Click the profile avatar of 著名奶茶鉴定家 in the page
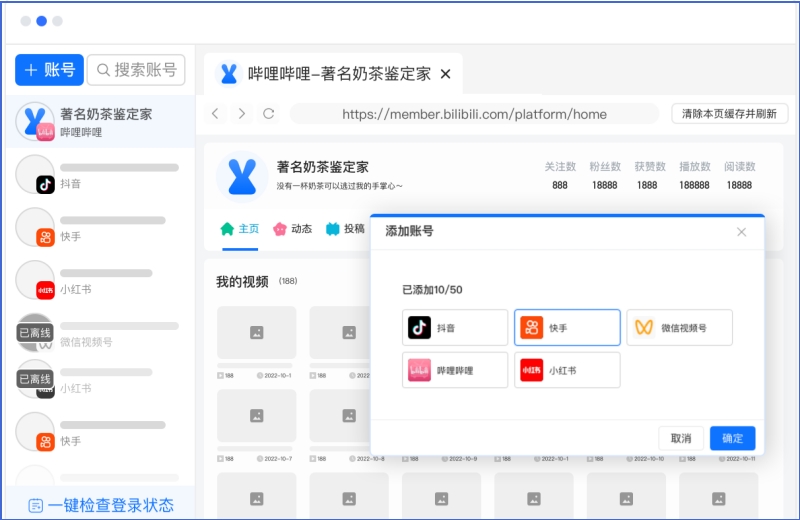Image resolution: width=800 pixels, height=520 pixels. coord(242,177)
